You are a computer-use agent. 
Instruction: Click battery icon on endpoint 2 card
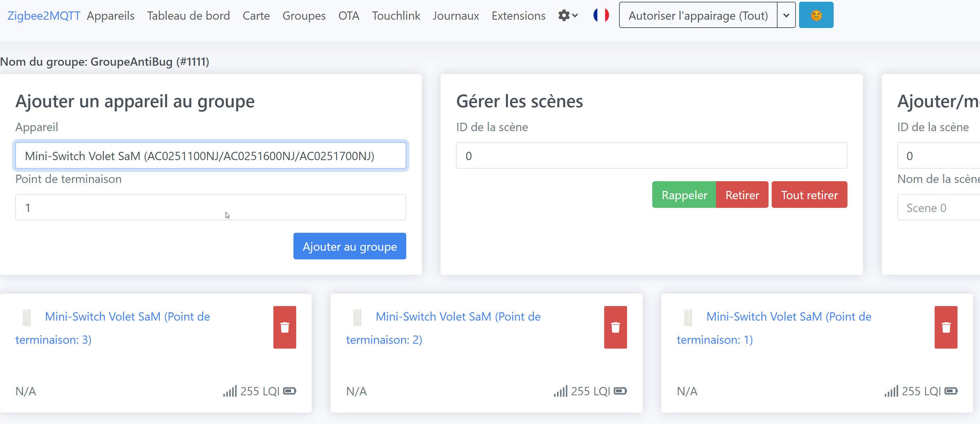[x=620, y=391]
